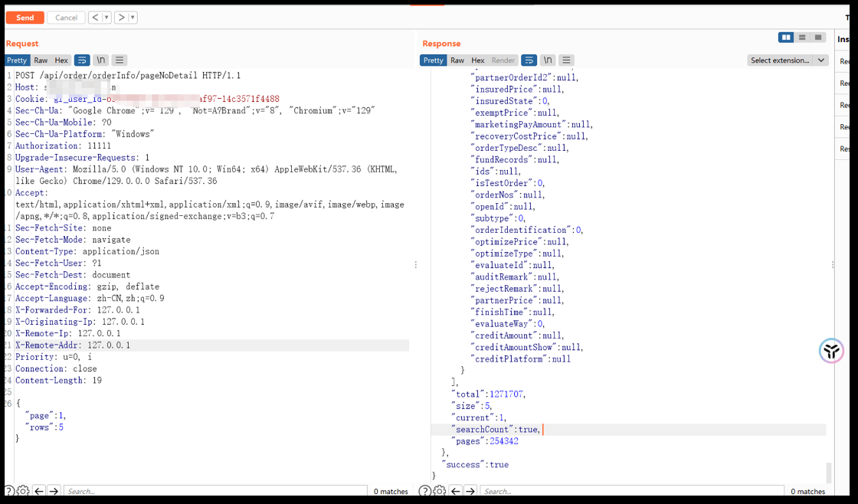Click the Content-Length: 19 header
Screen dimensions: 858x504
[58, 381]
